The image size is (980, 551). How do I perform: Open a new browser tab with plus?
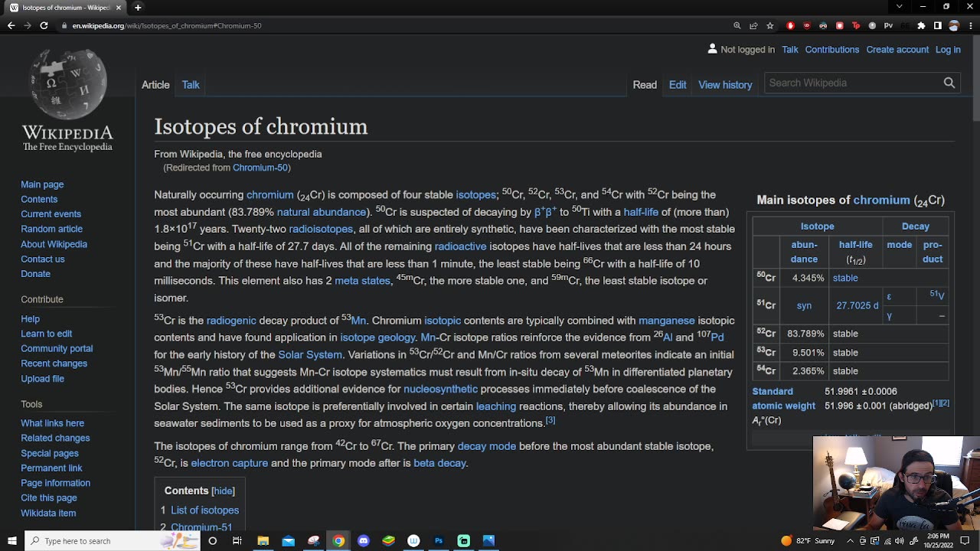point(138,8)
